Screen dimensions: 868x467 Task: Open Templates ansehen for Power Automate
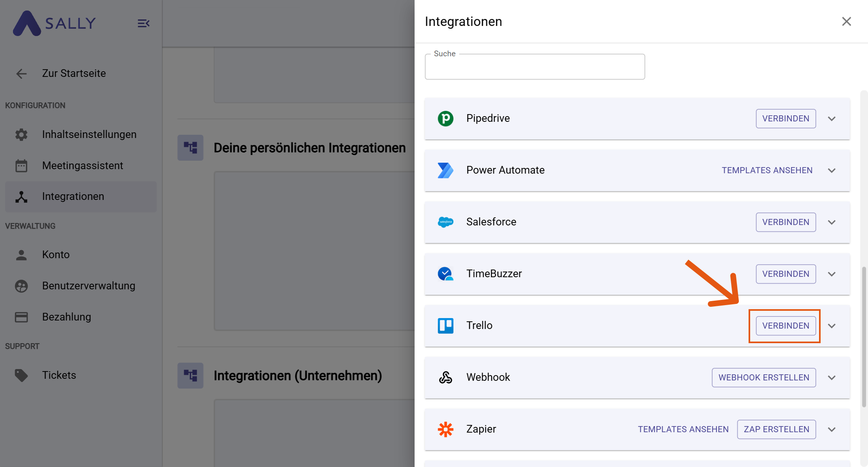point(767,170)
